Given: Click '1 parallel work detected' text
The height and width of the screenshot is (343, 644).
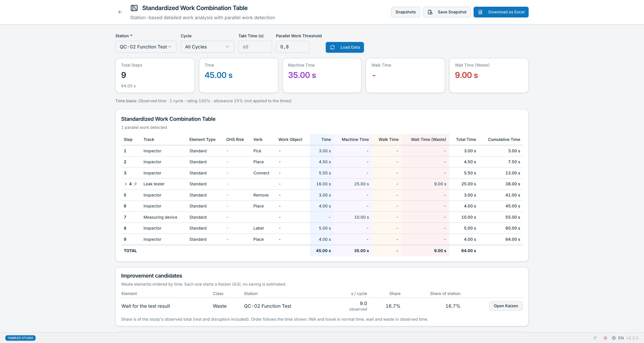Looking at the screenshot, I should pyautogui.click(x=144, y=128).
